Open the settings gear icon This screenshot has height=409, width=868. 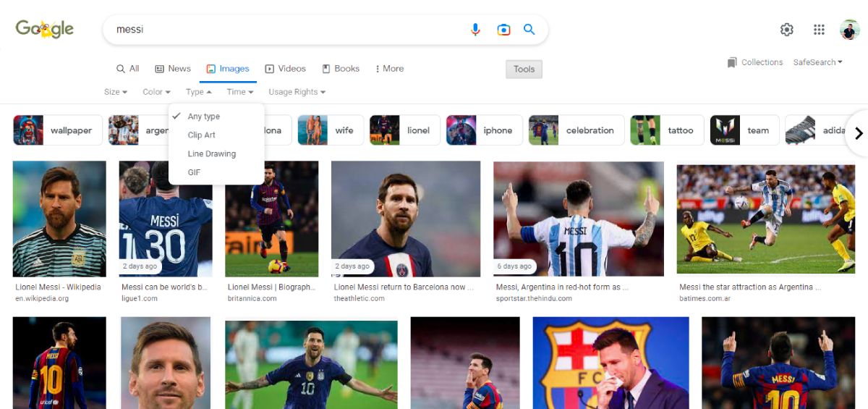tap(787, 30)
